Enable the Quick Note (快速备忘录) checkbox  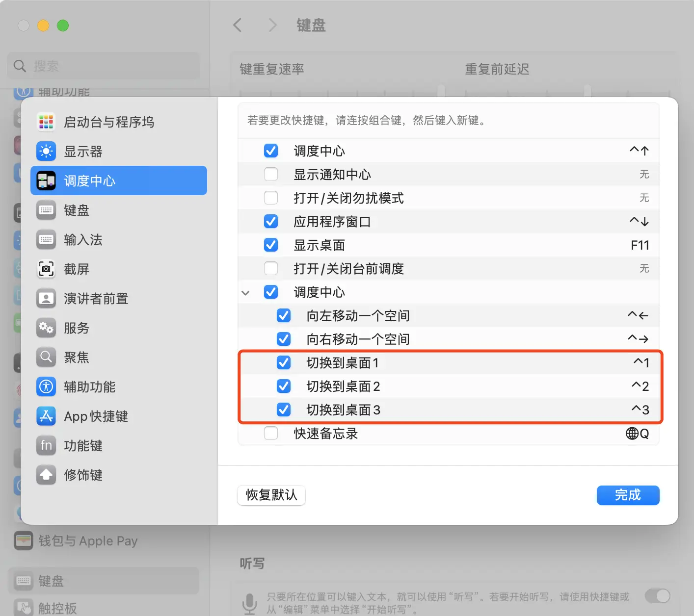coord(271,434)
